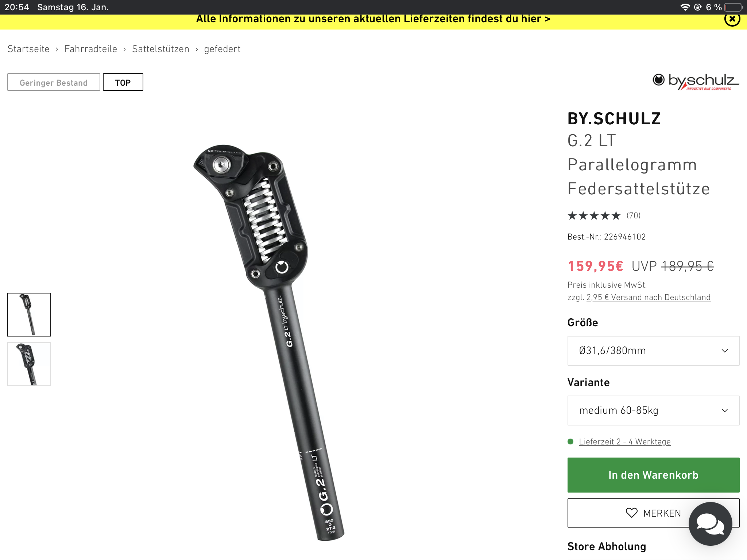Click the heart icon next to MERKEN

click(x=631, y=513)
